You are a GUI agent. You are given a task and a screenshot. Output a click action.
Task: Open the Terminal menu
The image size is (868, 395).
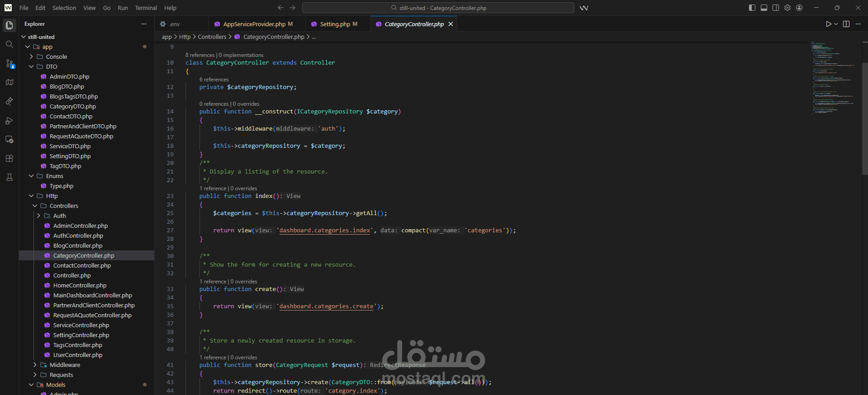146,8
